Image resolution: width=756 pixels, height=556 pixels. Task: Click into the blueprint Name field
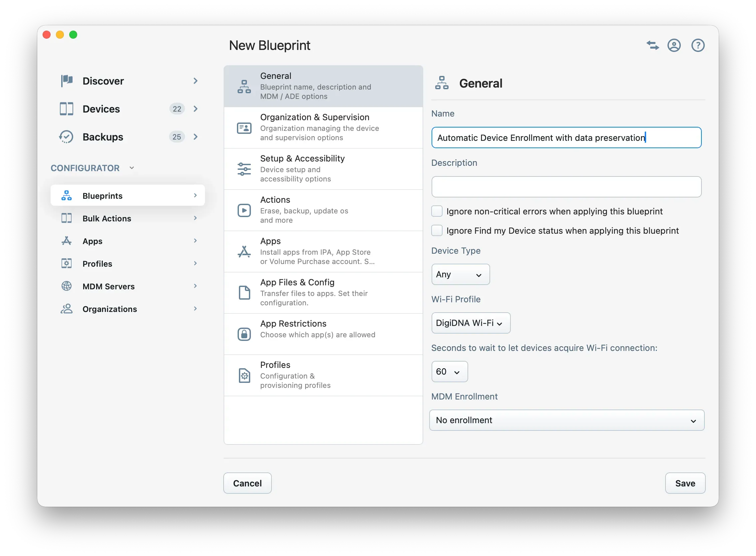[566, 137]
